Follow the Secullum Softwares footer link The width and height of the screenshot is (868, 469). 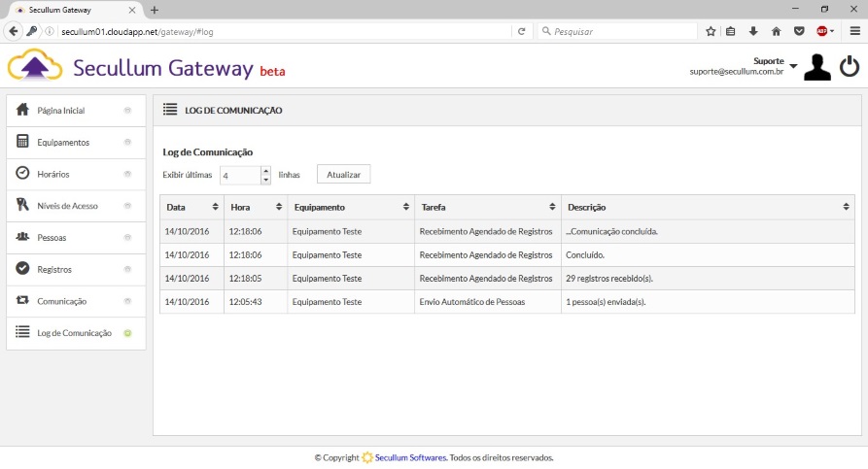click(410, 457)
